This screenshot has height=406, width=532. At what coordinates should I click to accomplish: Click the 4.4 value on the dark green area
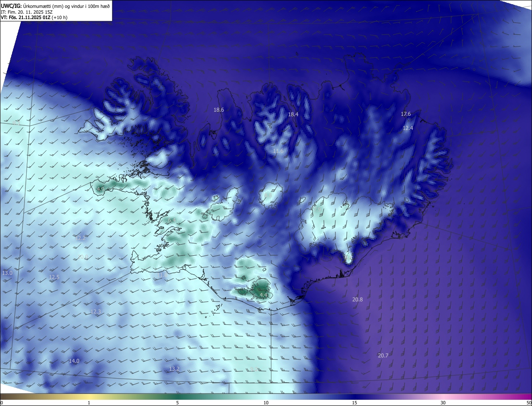click(264, 295)
